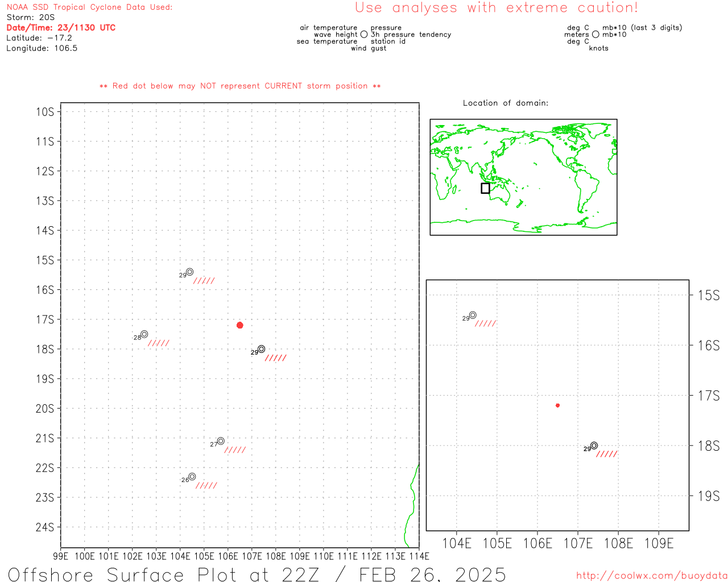This screenshot has width=728, height=582.
Task: Click red wind barbs below station 28
Action: pyautogui.click(x=159, y=343)
